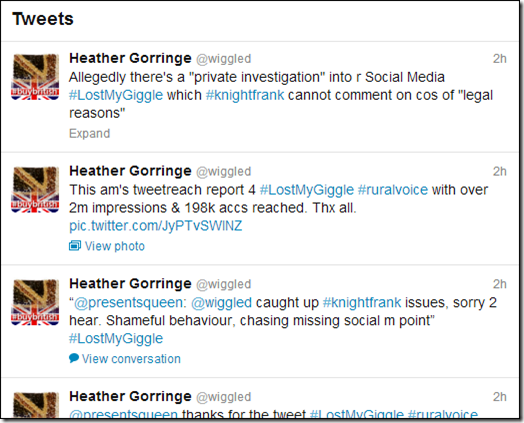This screenshot has width=524, height=423.
Task: Open the @wiggled mention inside the quoted tweet
Action: 222,303
